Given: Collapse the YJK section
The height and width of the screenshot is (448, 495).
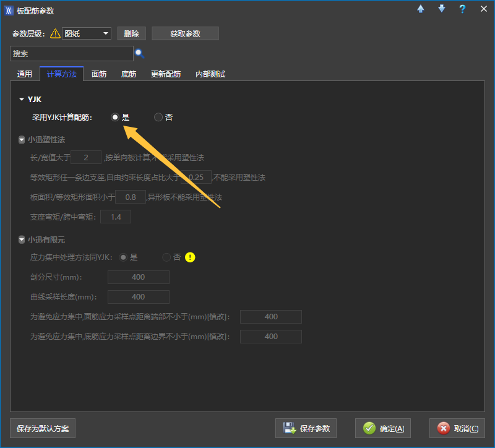Looking at the screenshot, I should tap(22, 100).
